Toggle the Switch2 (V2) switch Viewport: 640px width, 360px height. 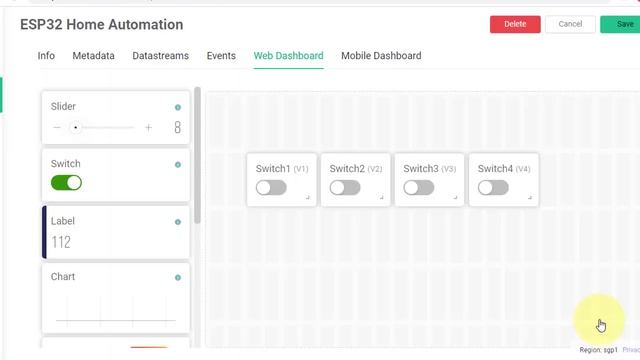[x=345, y=188]
